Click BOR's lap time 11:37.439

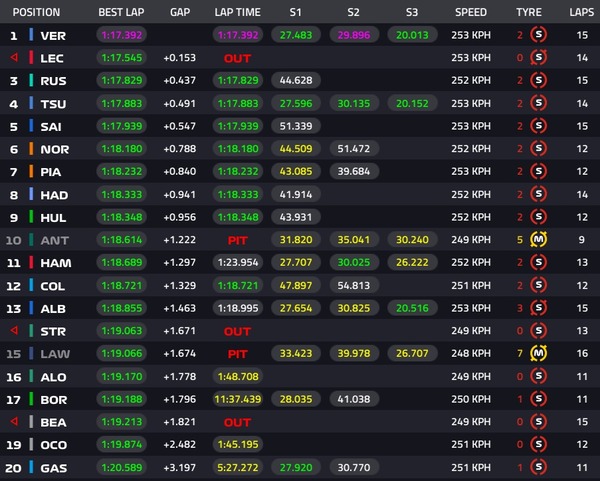tap(237, 399)
